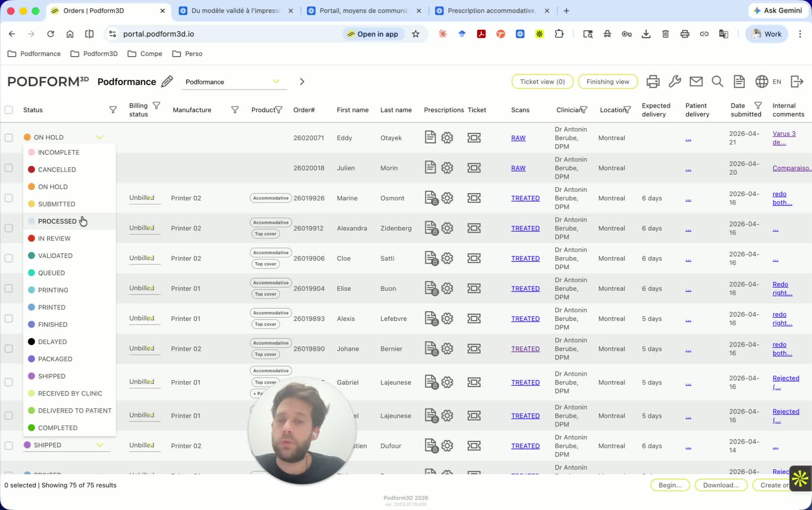Open Ticket view (0)
Viewport: 812px width, 510px height.
pos(542,82)
